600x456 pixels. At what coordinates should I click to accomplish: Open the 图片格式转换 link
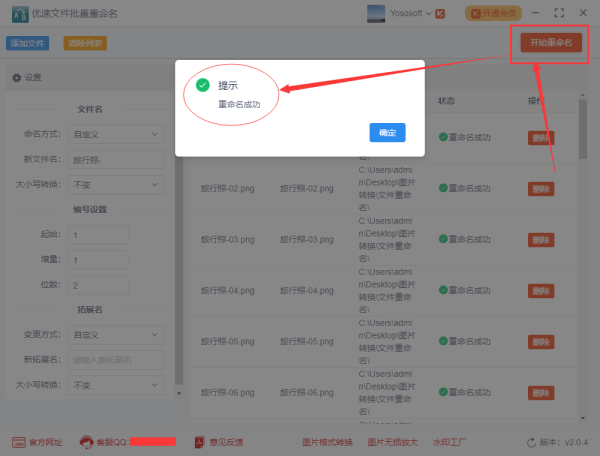click(327, 442)
